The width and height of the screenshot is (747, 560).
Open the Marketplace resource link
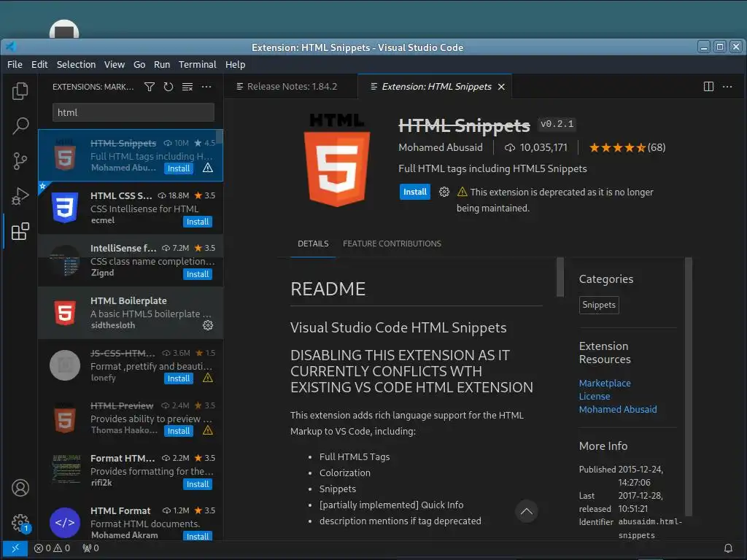coord(605,384)
